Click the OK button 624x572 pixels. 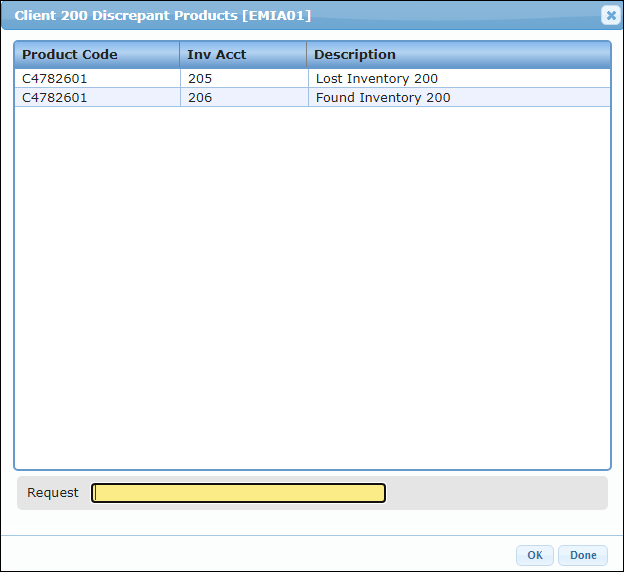click(534, 555)
